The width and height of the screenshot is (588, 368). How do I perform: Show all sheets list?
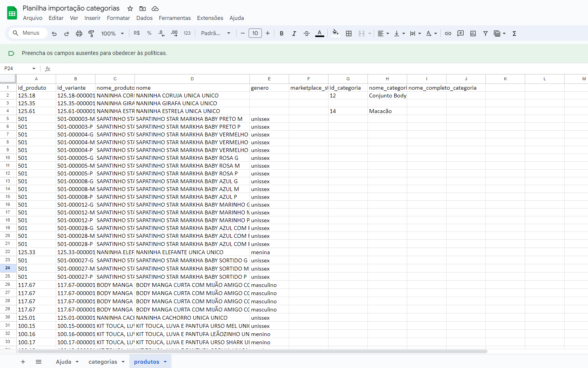[x=39, y=362]
